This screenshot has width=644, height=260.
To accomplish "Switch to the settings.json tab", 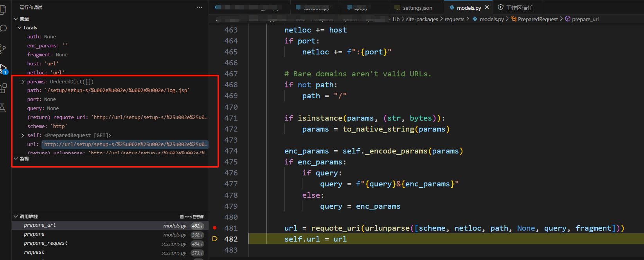I will [417, 8].
